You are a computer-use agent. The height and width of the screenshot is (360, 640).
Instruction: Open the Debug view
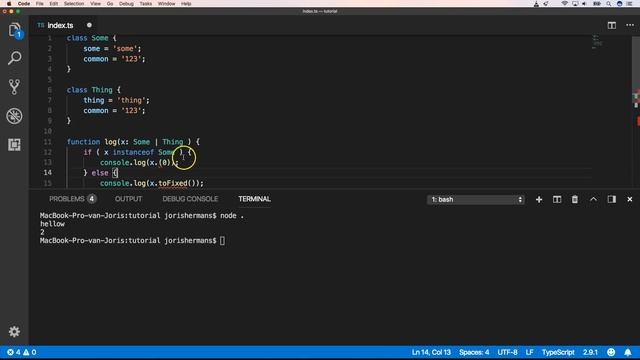[14, 116]
